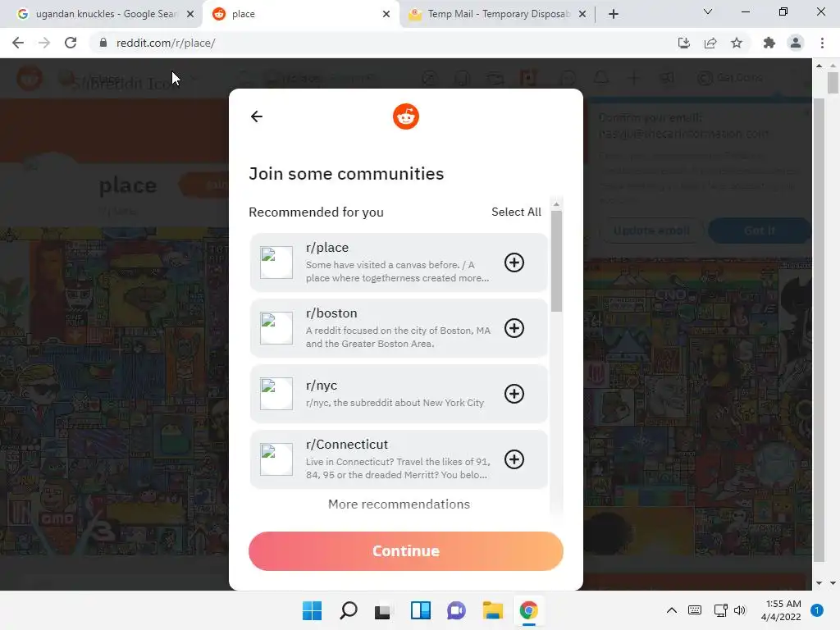Viewport: 840px width, 630px height.
Task: Click the r/place community thumbnail
Action: coord(276,262)
